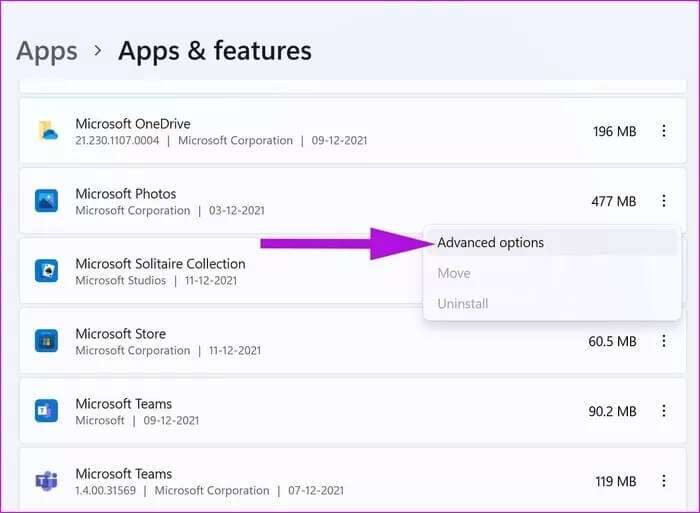Click the 90.2 MB size value

(612, 411)
